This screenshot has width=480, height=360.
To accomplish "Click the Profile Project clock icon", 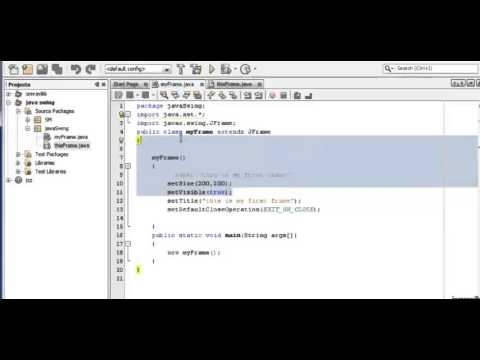I will [x=245, y=69].
